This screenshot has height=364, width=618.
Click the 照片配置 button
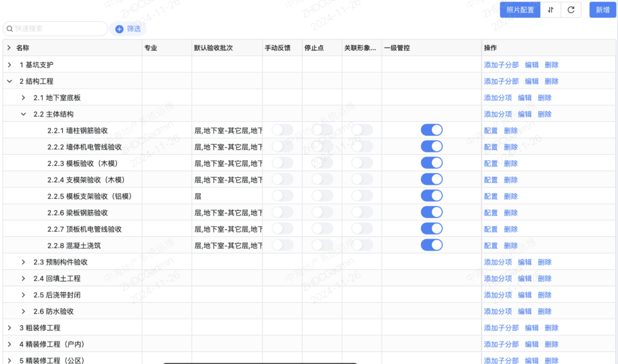coord(520,10)
